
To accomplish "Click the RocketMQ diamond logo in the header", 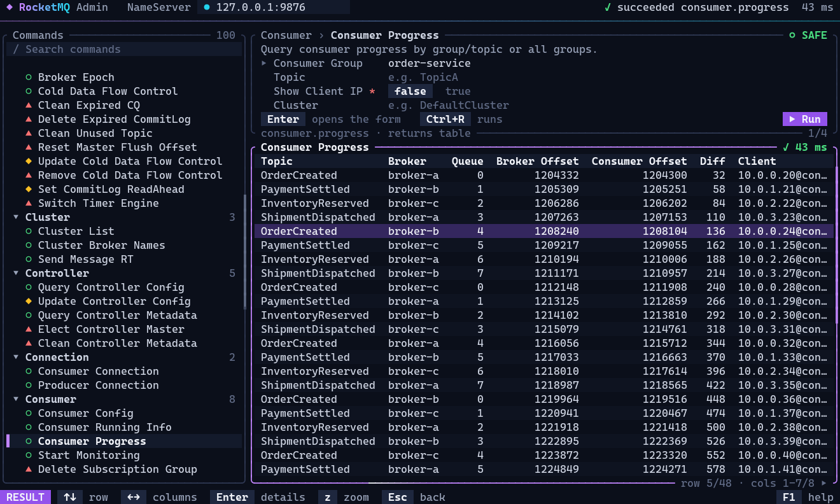I will [10, 8].
